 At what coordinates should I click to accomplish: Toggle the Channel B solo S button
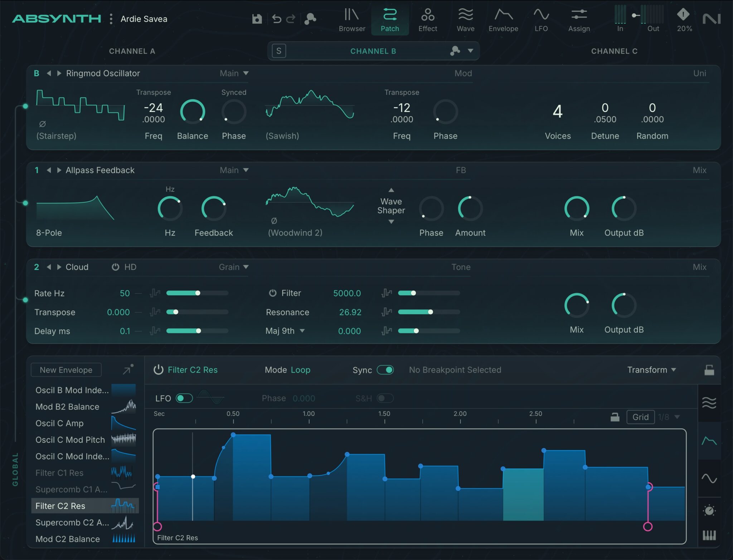tap(279, 51)
